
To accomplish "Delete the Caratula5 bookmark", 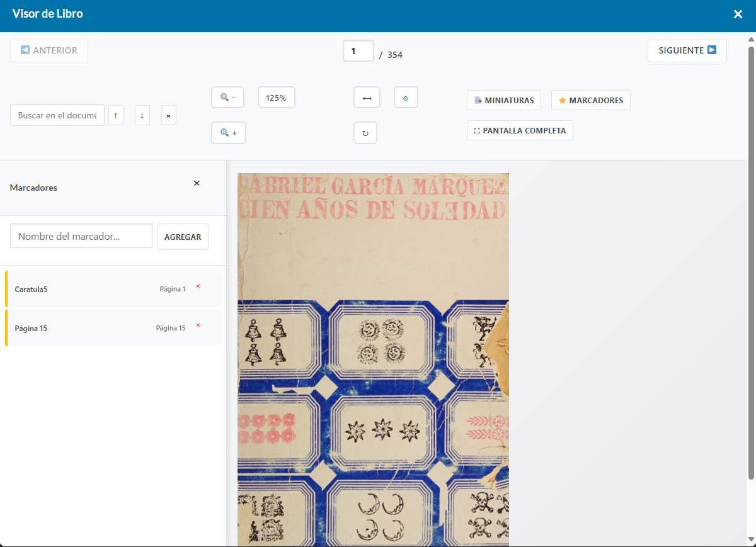I will click(x=198, y=286).
